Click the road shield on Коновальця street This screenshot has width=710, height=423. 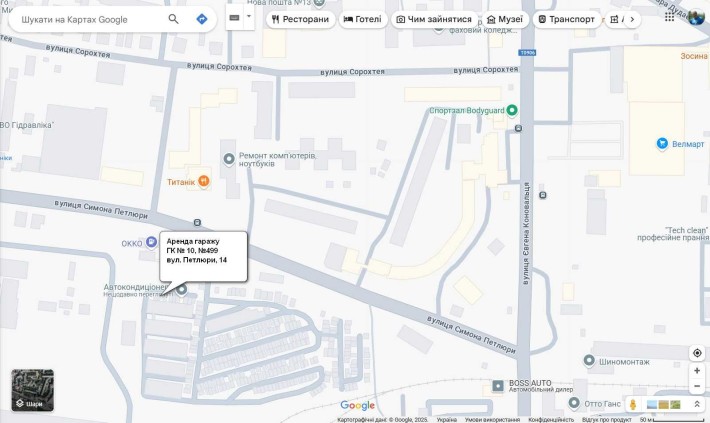click(527, 53)
